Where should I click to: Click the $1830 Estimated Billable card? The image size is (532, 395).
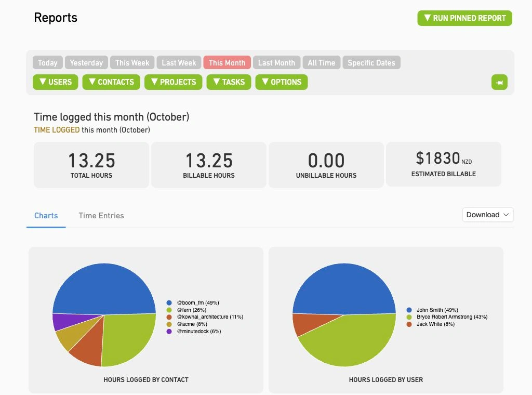pyautogui.click(x=444, y=164)
